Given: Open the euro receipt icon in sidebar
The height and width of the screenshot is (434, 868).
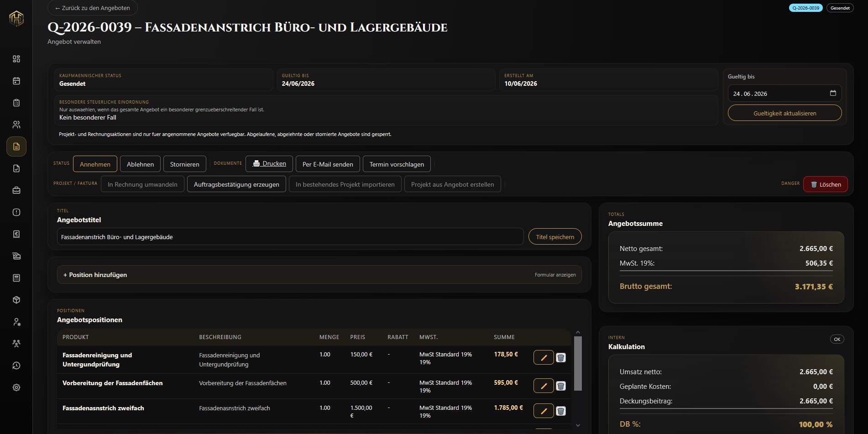Looking at the screenshot, I should 16,234.
